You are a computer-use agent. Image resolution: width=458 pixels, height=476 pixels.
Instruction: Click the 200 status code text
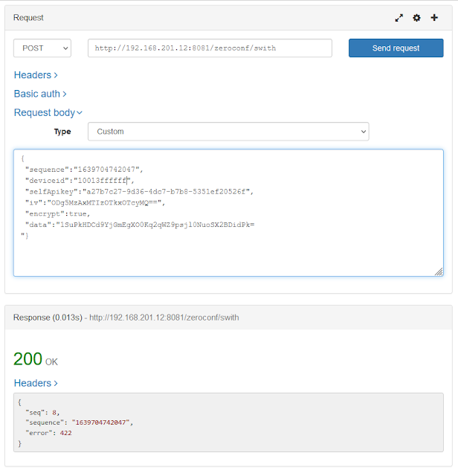point(28,359)
